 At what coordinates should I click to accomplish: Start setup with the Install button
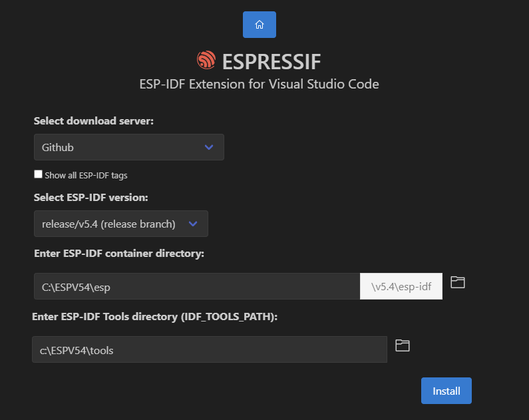tap(446, 391)
